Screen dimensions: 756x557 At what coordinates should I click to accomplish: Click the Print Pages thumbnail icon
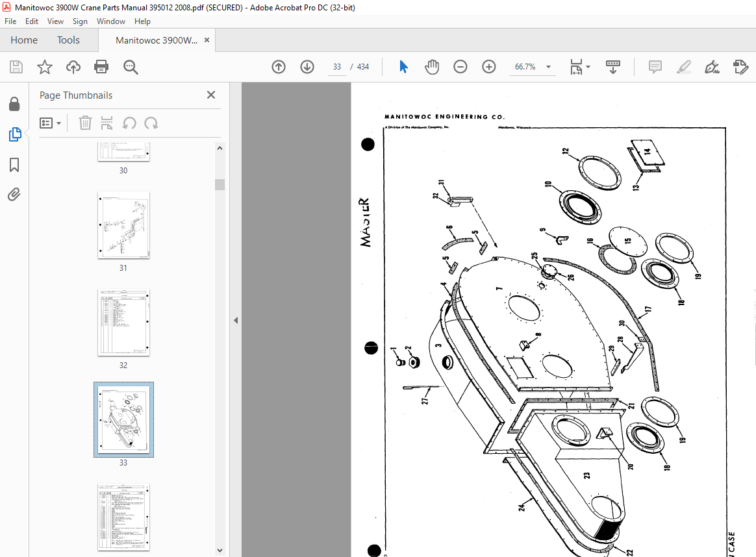tap(107, 123)
